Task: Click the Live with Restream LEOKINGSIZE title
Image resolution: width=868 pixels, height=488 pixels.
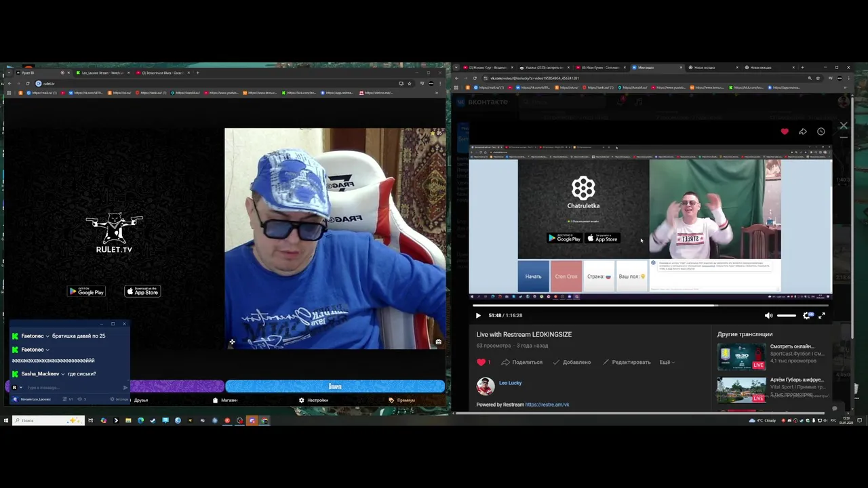Action: pyautogui.click(x=524, y=334)
